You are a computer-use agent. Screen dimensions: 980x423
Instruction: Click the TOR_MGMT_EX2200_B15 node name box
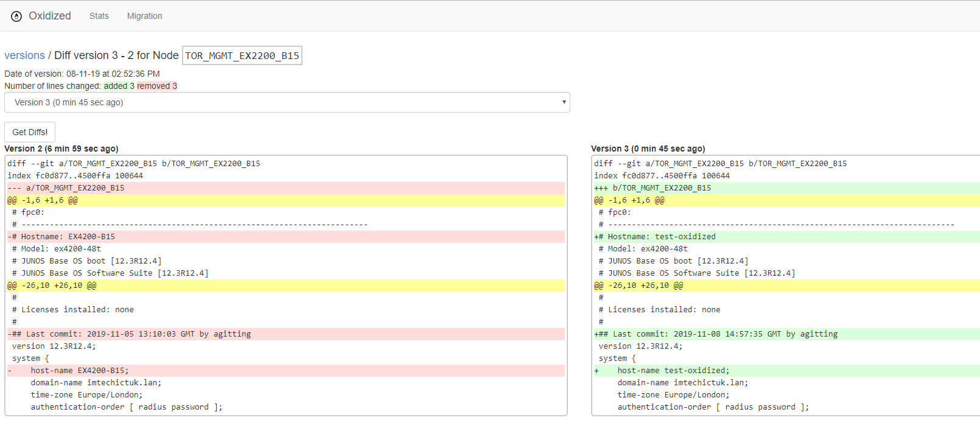pyautogui.click(x=242, y=55)
